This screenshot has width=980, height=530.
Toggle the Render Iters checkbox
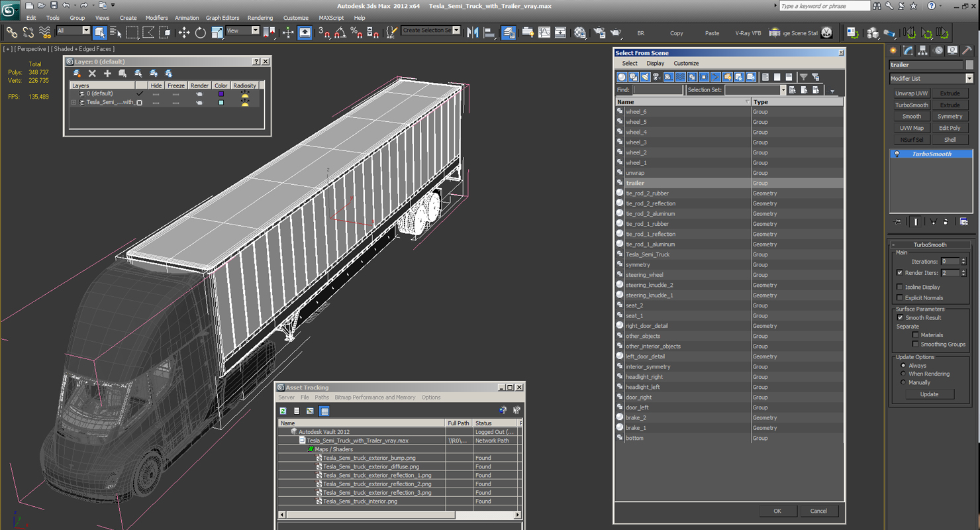point(900,272)
